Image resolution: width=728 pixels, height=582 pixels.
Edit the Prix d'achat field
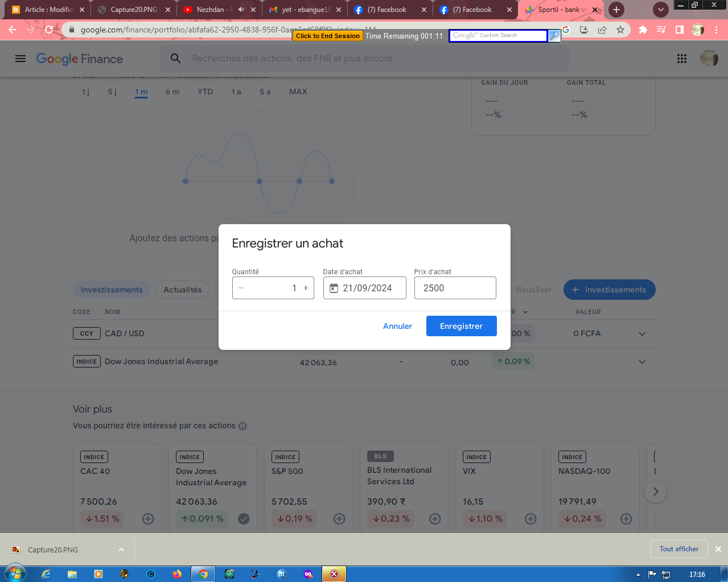tap(455, 288)
